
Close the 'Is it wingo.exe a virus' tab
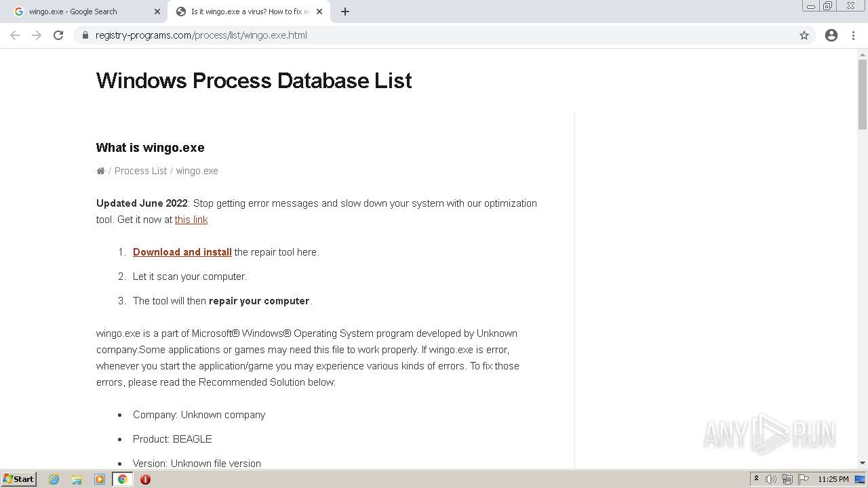[x=319, y=12]
